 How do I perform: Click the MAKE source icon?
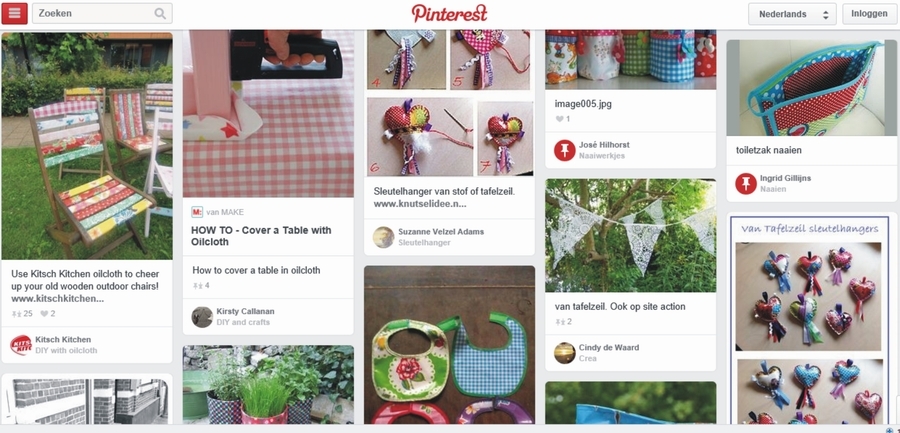[x=197, y=212]
